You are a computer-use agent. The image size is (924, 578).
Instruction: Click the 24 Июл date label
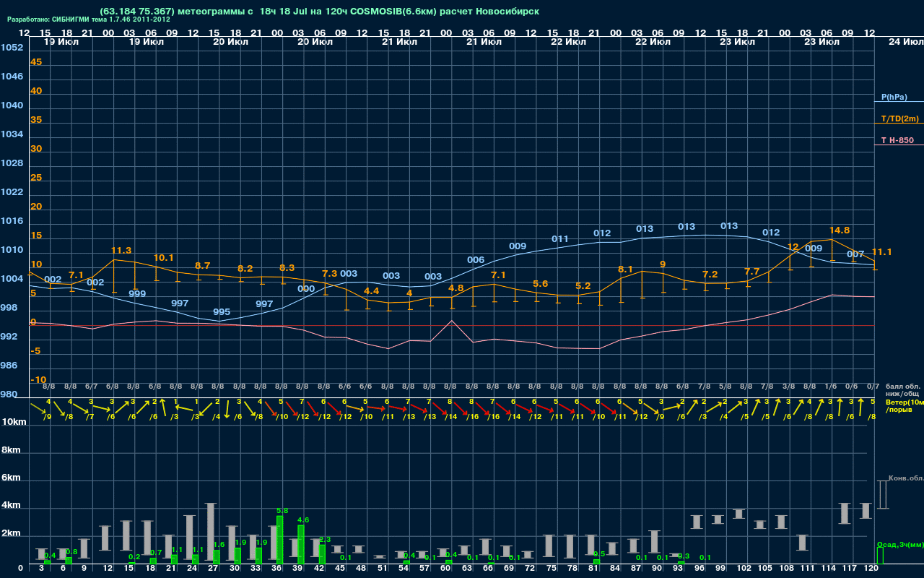[x=905, y=42]
